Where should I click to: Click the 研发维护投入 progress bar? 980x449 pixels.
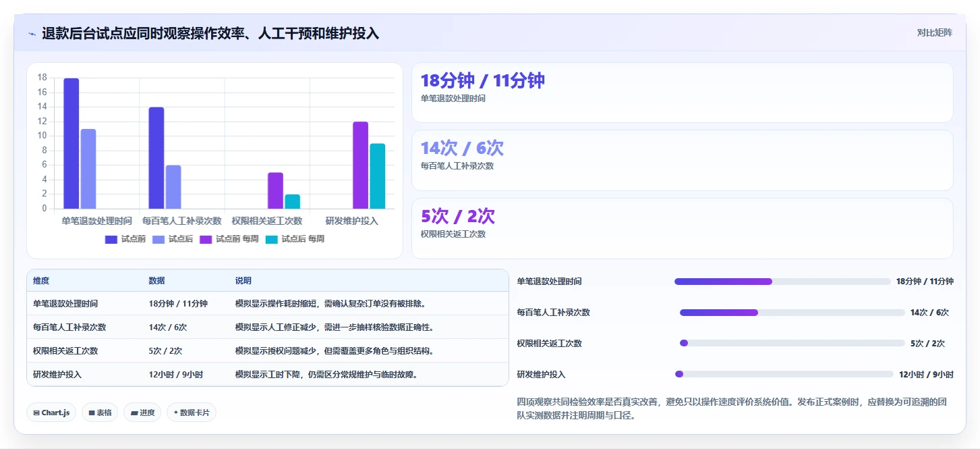(784, 374)
